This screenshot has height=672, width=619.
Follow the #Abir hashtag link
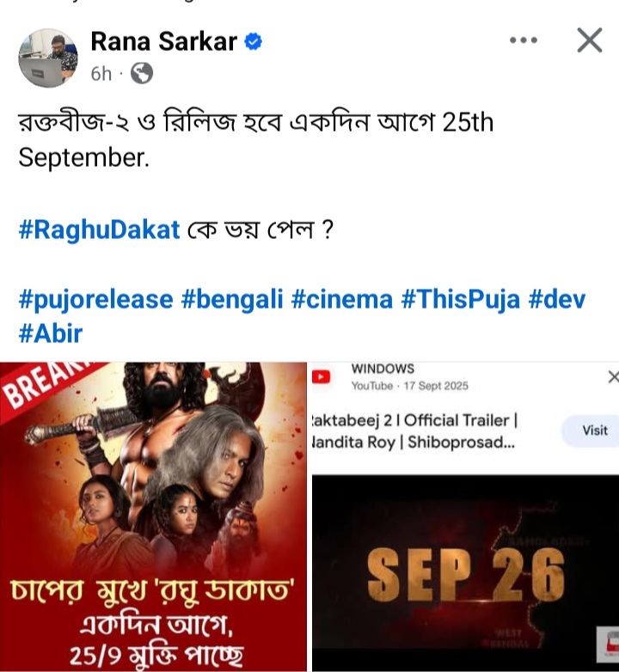[50, 334]
